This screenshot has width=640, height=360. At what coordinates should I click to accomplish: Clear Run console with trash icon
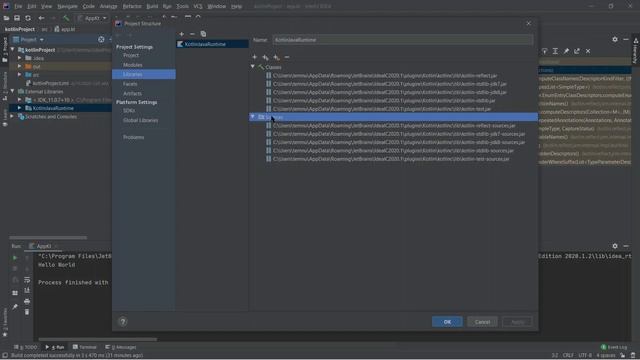(x=27, y=312)
